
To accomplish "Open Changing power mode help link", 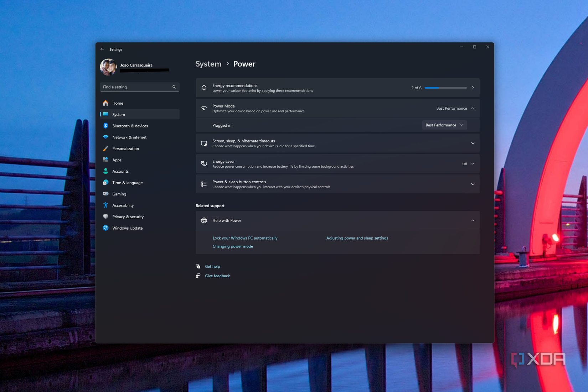I will coord(232,246).
